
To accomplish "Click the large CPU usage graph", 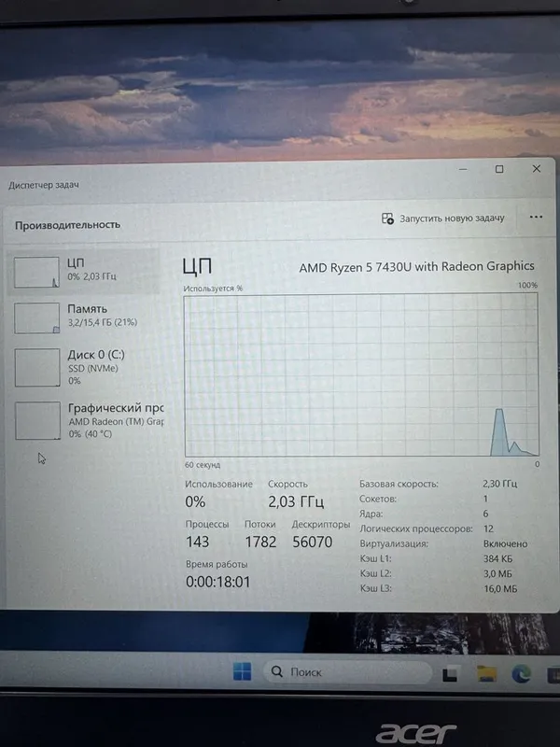I will [x=362, y=375].
